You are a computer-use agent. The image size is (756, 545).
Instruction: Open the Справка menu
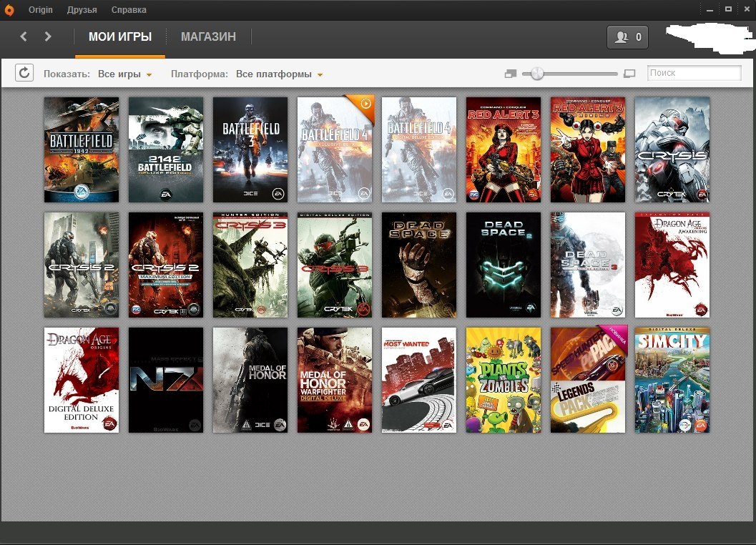129,9
